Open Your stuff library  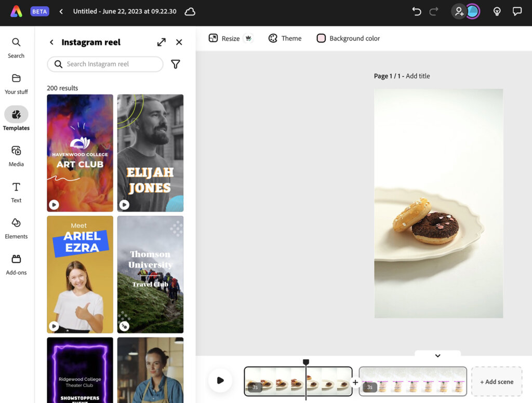pyautogui.click(x=16, y=83)
